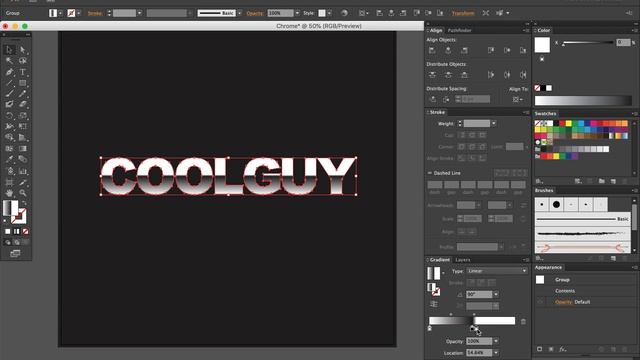
Task: Switch to the Layers tab
Action: click(x=463, y=260)
